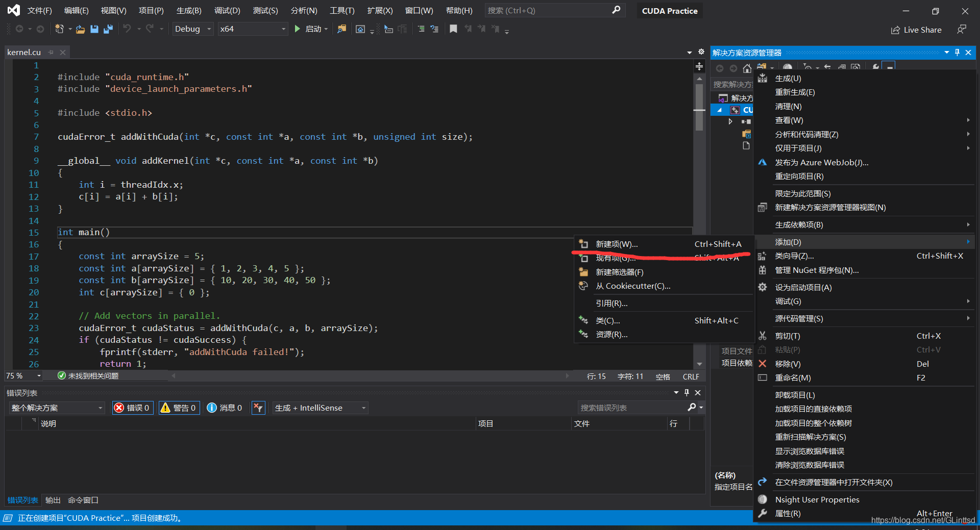Expand the references node under the project
The width and height of the screenshot is (980, 530).
pos(730,121)
